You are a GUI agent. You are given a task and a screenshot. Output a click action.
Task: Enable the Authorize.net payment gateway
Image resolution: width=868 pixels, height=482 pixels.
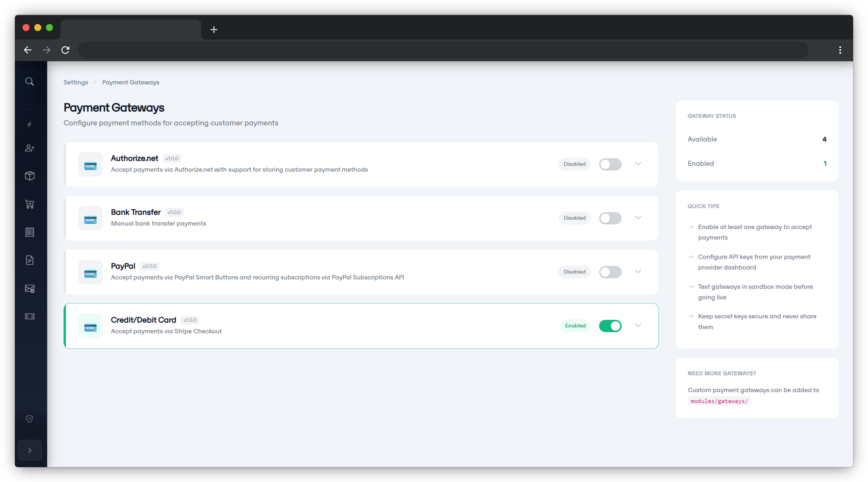pos(610,164)
